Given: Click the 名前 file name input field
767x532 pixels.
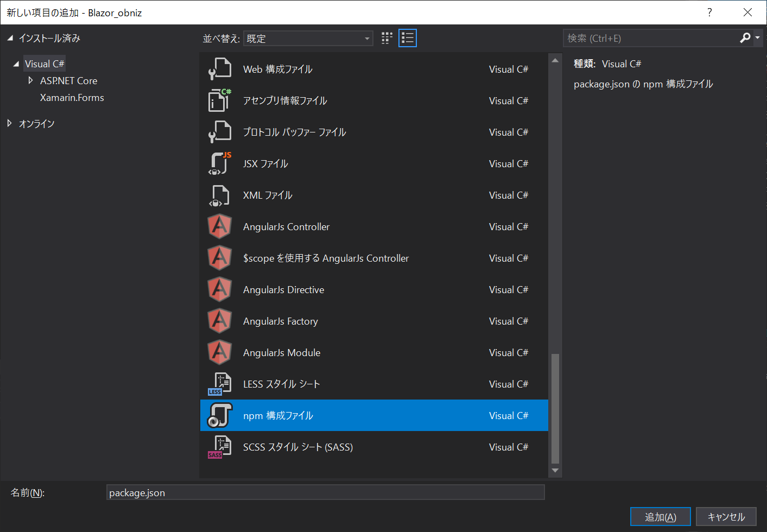Looking at the screenshot, I should [x=326, y=492].
